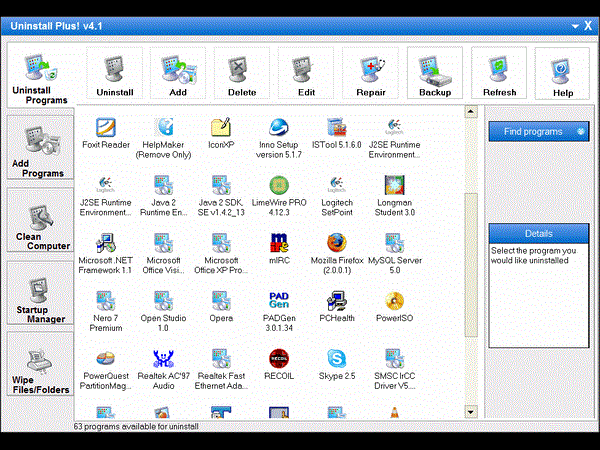Click the Repair toolbar icon
600x450 pixels.
point(370,73)
